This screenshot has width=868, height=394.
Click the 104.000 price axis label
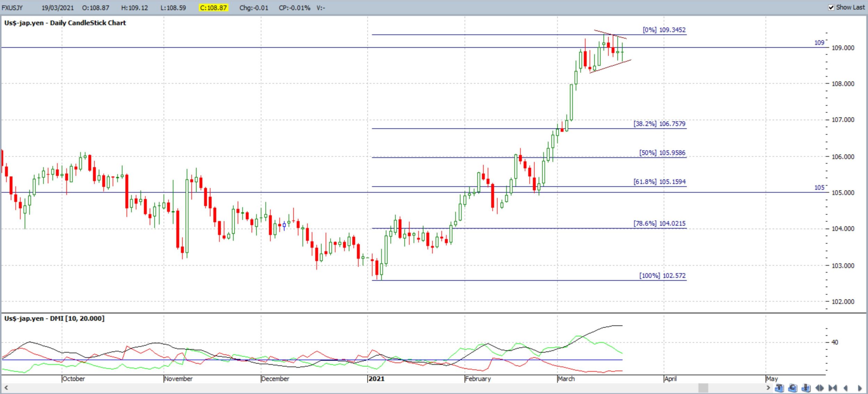(843, 229)
